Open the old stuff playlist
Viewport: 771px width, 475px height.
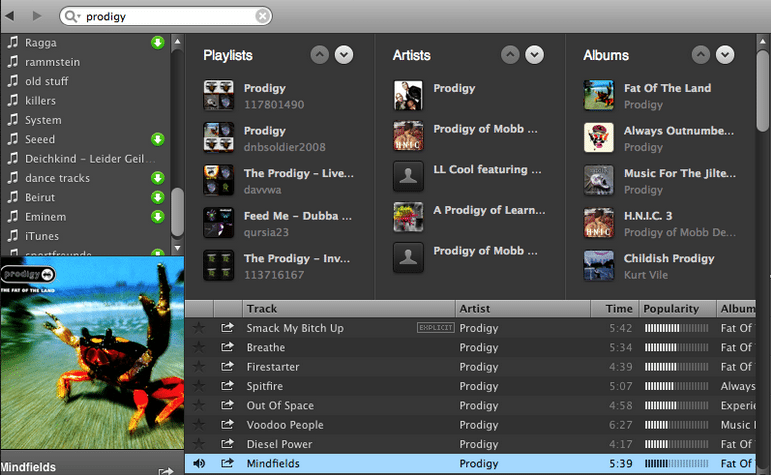pos(47,81)
